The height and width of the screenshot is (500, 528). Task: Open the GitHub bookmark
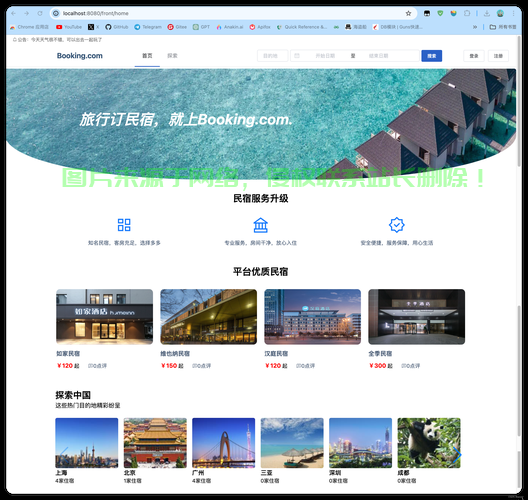coord(117,27)
